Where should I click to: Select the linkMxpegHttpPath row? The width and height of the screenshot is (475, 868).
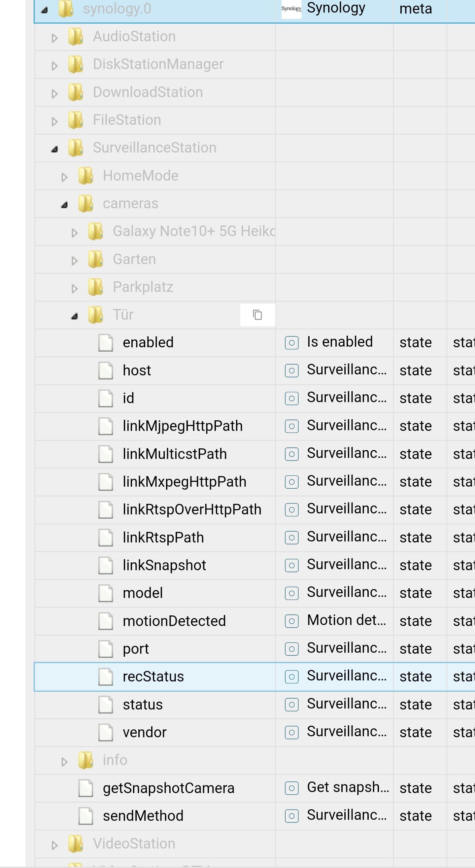click(x=255, y=482)
